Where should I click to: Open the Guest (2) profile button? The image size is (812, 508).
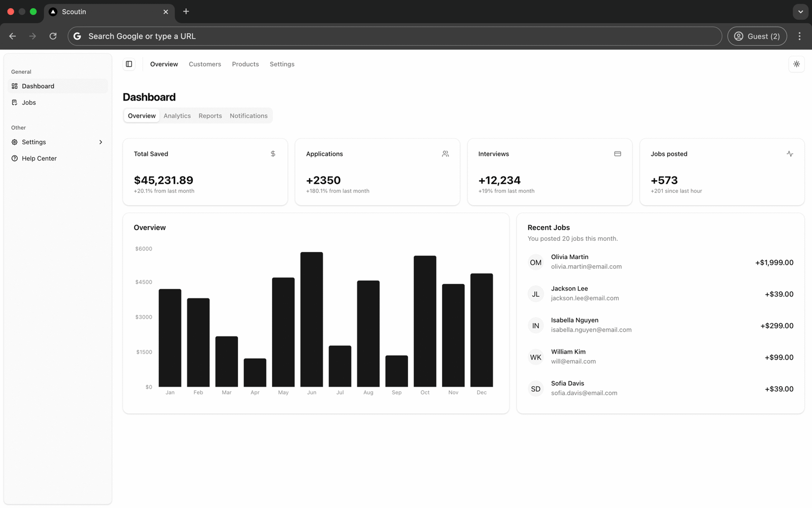pyautogui.click(x=757, y=36)
